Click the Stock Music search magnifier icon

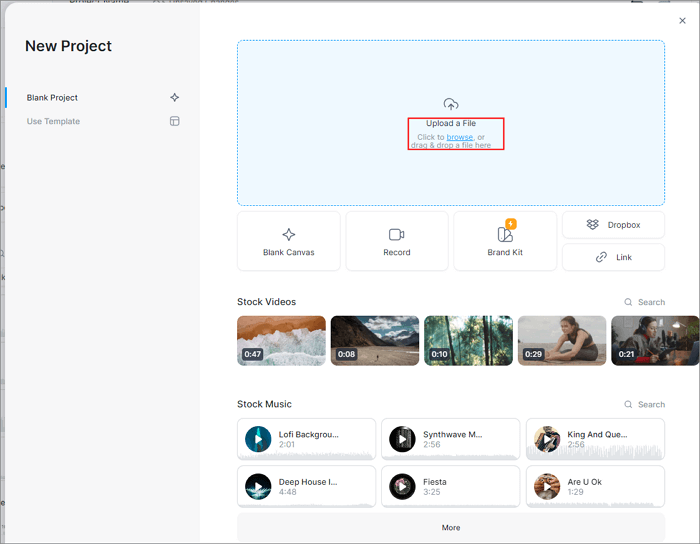click(x=628, y=404)
